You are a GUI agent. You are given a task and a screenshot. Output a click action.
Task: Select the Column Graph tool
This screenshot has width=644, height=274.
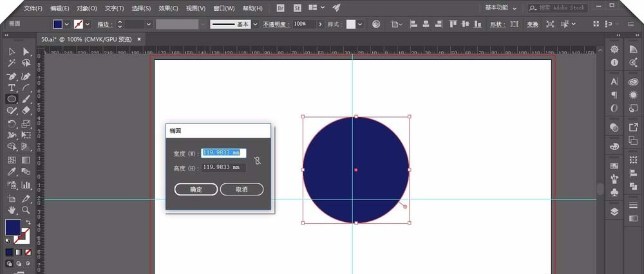click(x=26, y=185)
